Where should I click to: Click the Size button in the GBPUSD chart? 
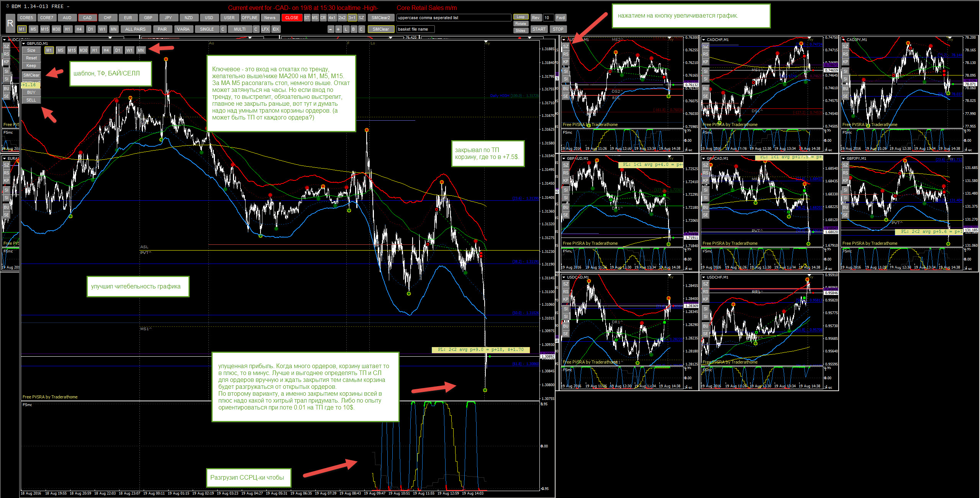[x=31, y=50]
